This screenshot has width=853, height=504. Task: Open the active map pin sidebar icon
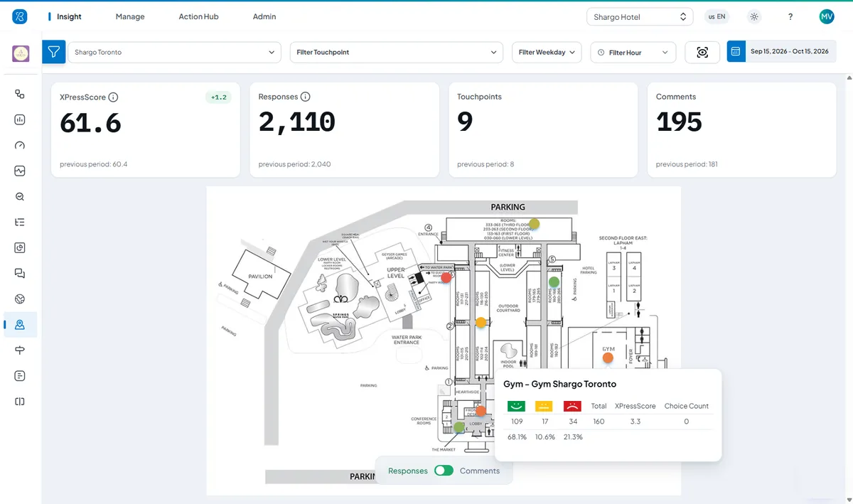20,324
